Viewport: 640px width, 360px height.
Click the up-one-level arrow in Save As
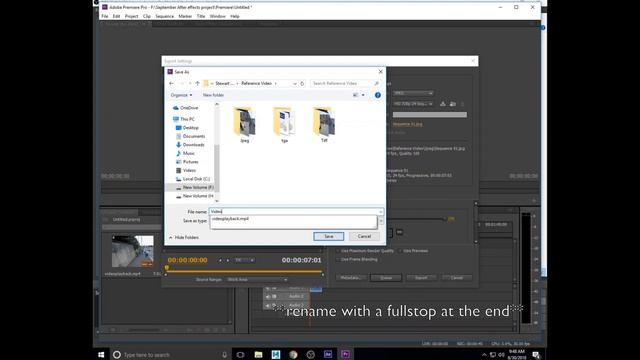[198, 83]
